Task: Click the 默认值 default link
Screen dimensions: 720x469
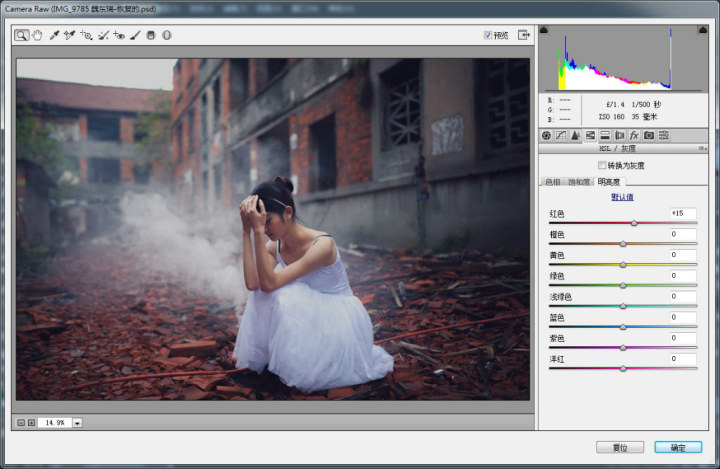Action: pyautogui.click(x=622, y=197)
